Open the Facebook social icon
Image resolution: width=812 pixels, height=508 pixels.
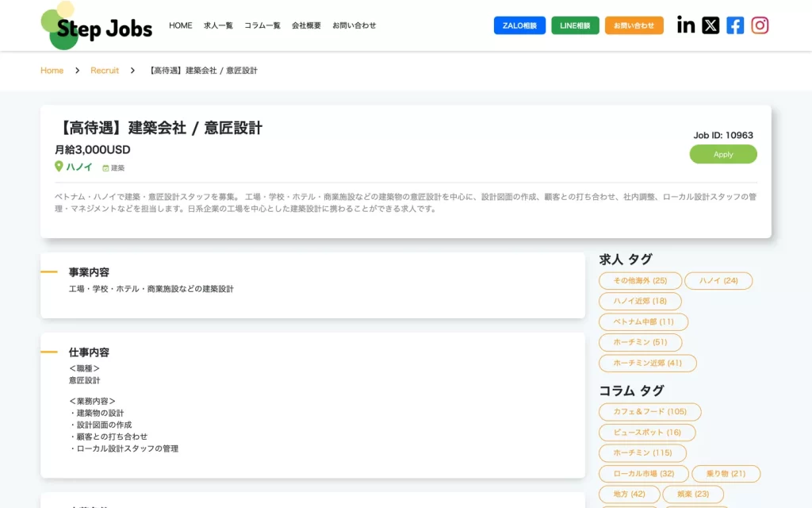tap(735, 25)
